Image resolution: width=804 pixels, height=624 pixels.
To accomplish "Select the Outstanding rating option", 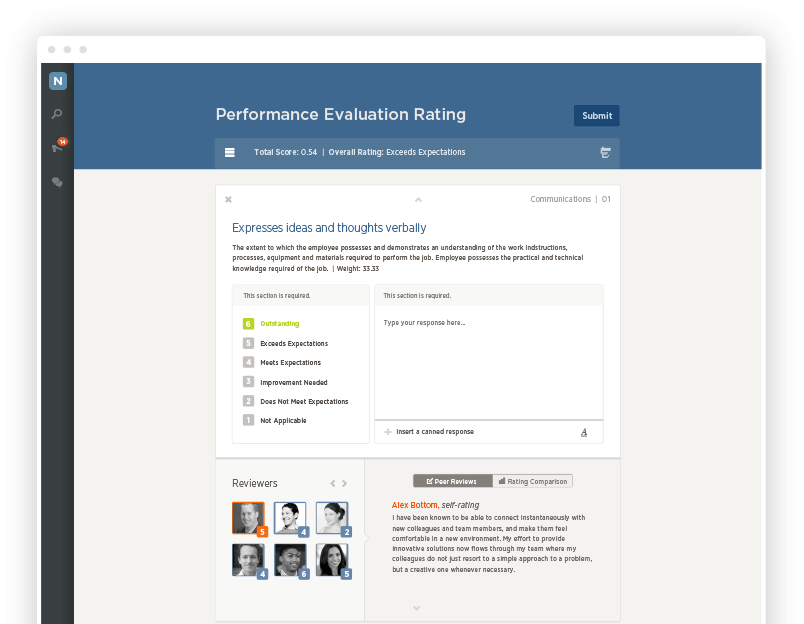I will point(271,324).
